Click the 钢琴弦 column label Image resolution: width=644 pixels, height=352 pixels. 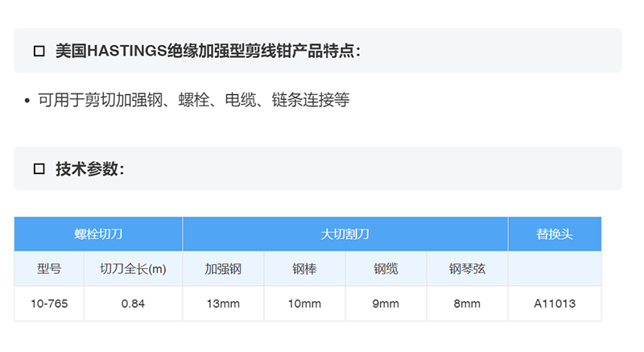tap(467, 269)
